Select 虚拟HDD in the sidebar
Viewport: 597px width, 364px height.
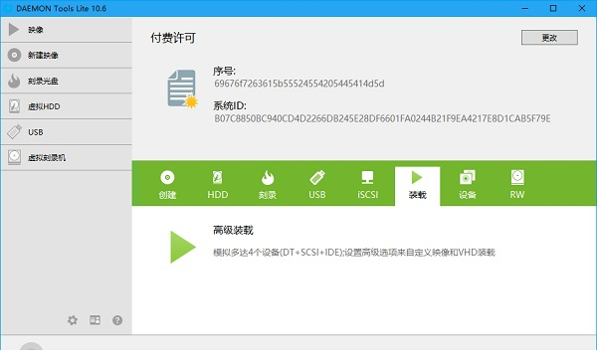coord(67,106)
